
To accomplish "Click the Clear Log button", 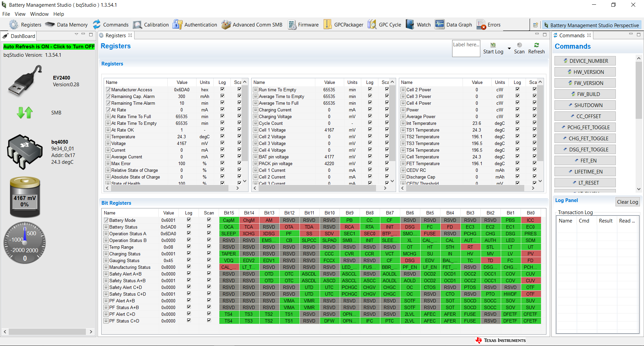I will coord(628,202).
